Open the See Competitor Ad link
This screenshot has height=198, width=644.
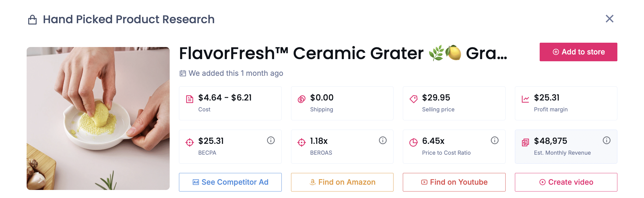(230, 182)
